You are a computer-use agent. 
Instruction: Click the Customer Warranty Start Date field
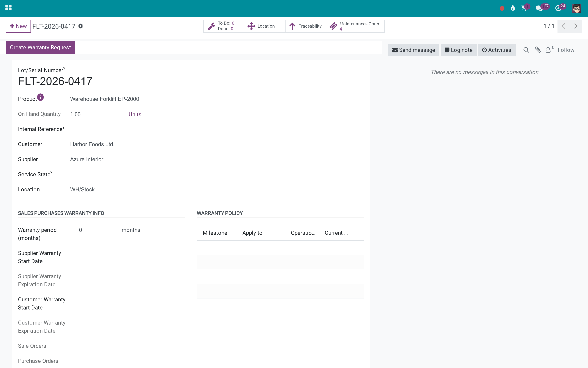[132, 300]
